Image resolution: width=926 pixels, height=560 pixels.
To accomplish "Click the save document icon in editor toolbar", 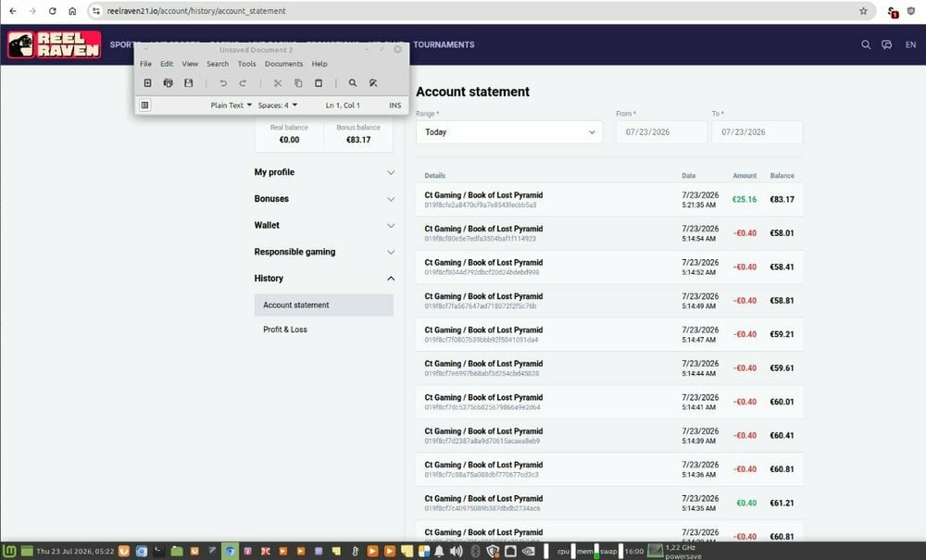I will pos(188,83).
